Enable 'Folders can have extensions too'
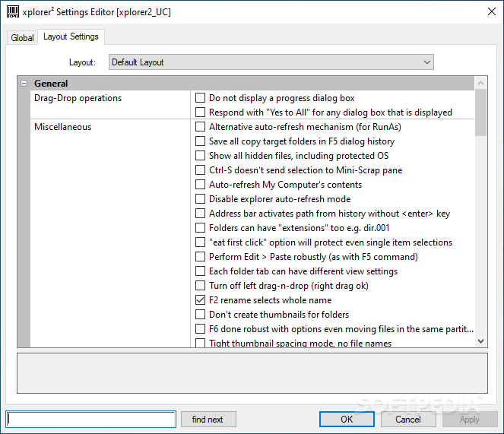 [x=200, y=228]
